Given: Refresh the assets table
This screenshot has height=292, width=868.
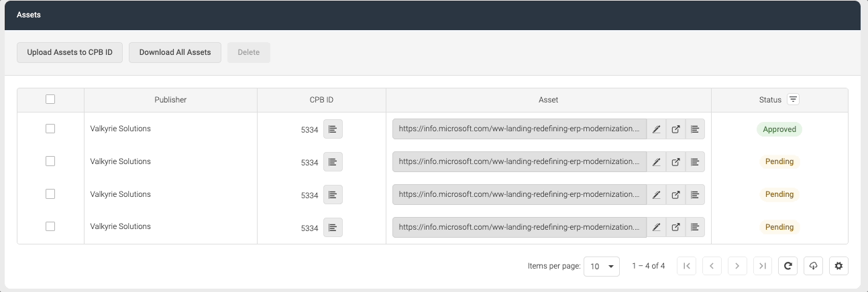Looking at the screenshot, I should 788,266.
